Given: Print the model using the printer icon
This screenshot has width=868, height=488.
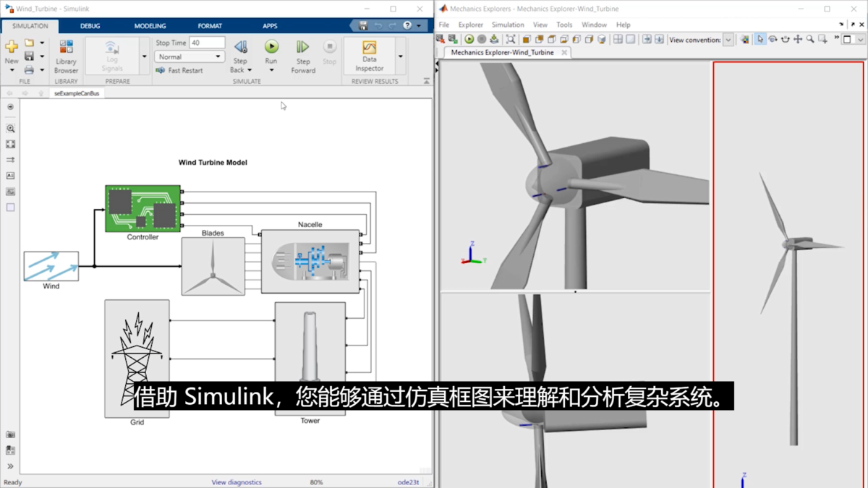Looking at the screenshot, I should click(29, 70).
